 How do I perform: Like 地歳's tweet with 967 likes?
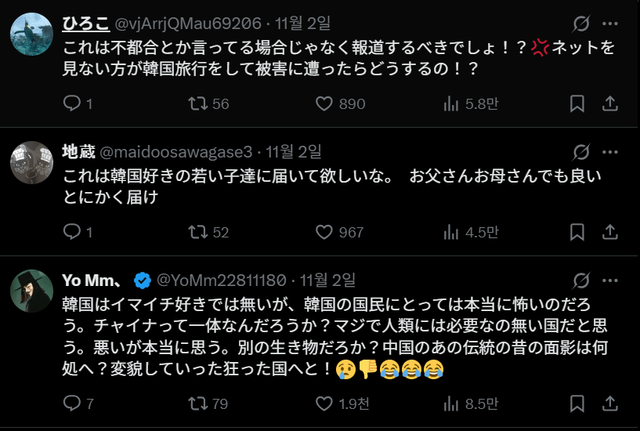324,232
